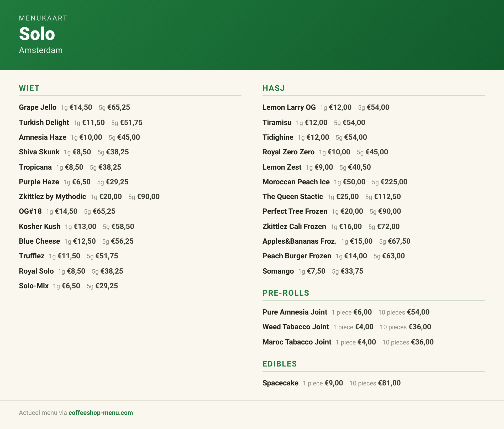Click the Spacecake item name

click(x=280, y=383)
